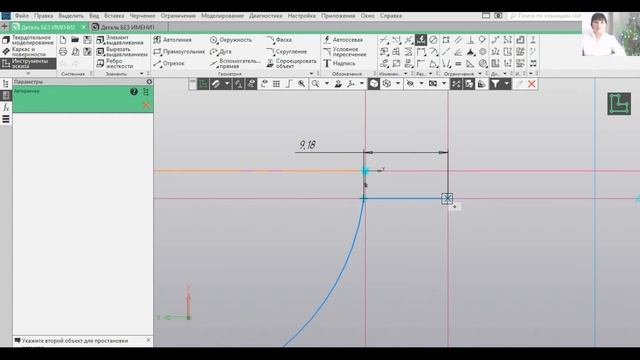Switch to the Деталь БЕЗ ИМЕНИ1 tab
This screenshot has width=640, height=360.
tap(127, 27)
